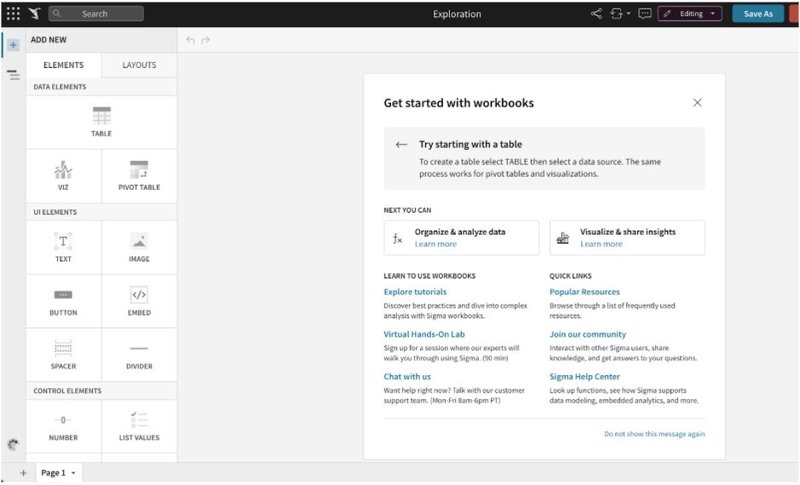Click the refresh data icon
The image size is (800, 485).
[x=616, y=14]
